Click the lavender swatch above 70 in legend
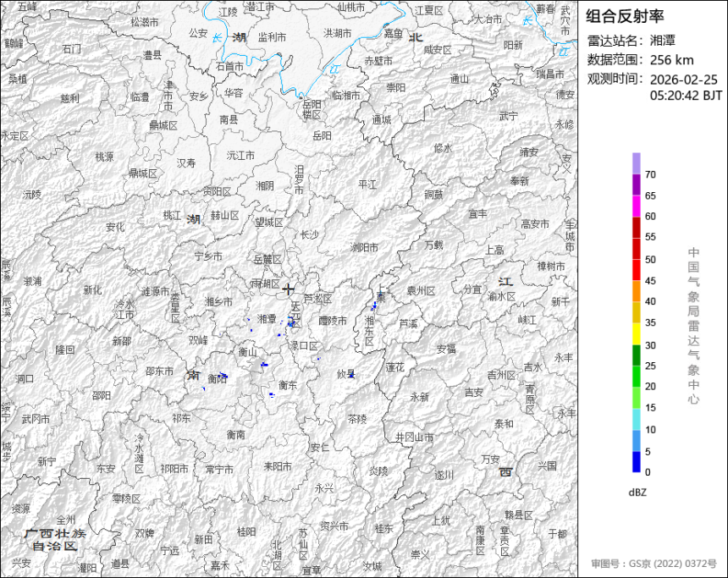 (636, 163)
